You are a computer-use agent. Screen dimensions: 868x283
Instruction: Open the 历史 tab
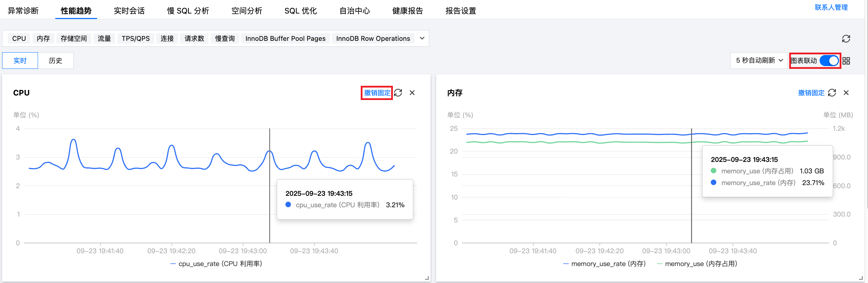pos(55,61)
